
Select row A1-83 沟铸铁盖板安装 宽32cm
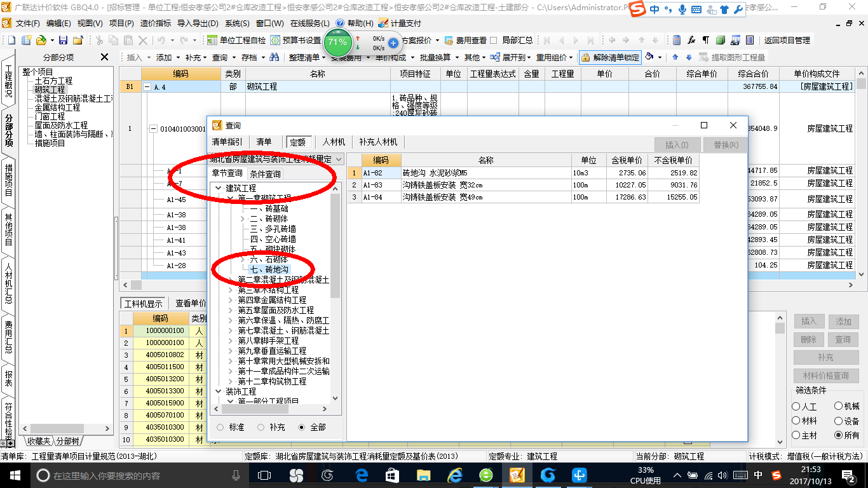[x=524, y=185]
